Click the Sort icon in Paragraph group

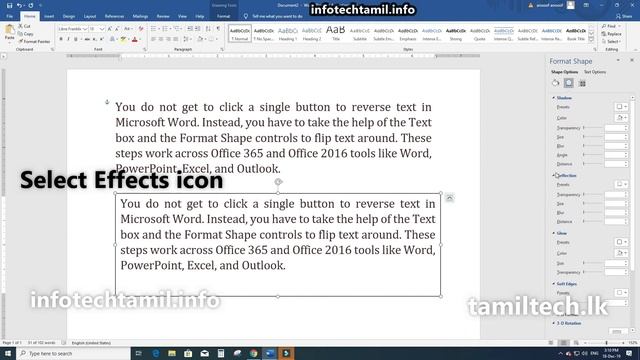pos(208,29)
